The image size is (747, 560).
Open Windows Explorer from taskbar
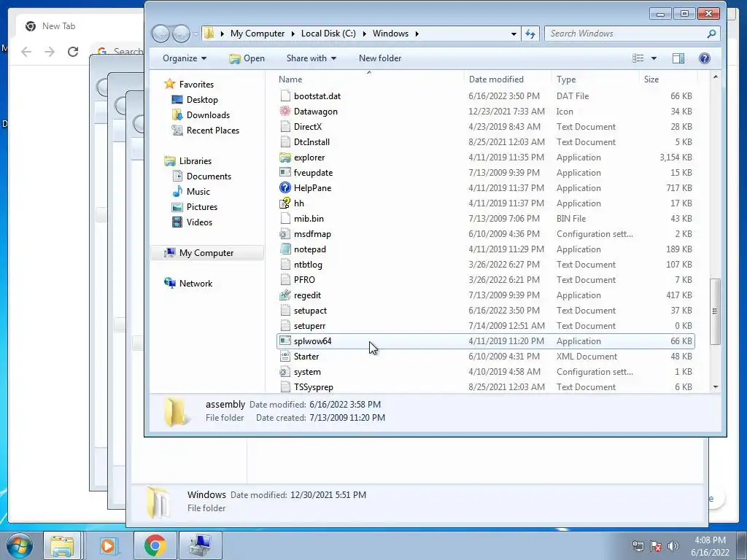point(62,545)
